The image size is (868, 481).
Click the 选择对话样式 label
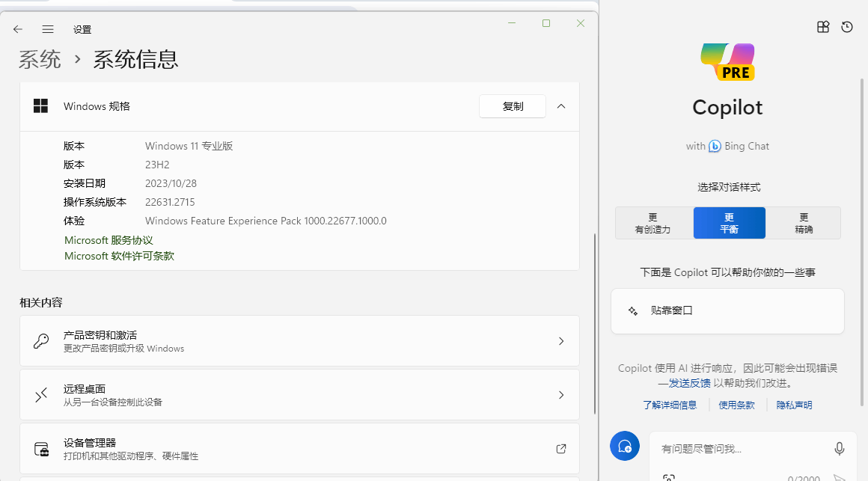729,187
